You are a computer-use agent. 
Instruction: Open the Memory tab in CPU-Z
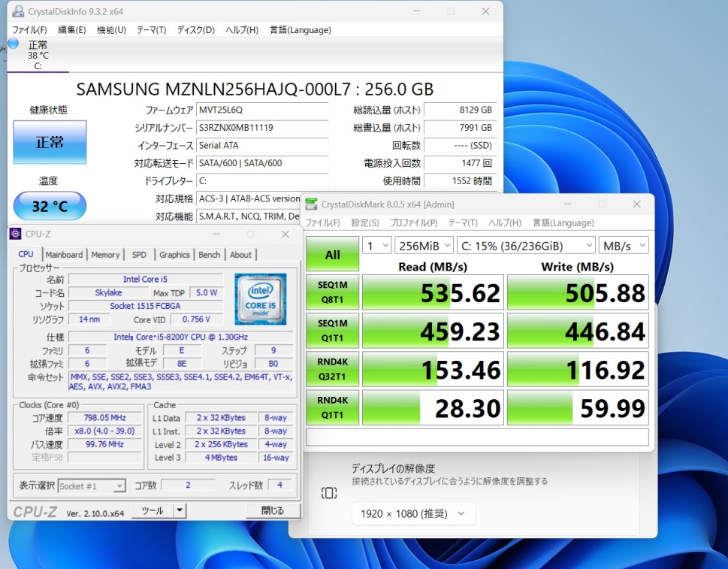coord(105,255)
